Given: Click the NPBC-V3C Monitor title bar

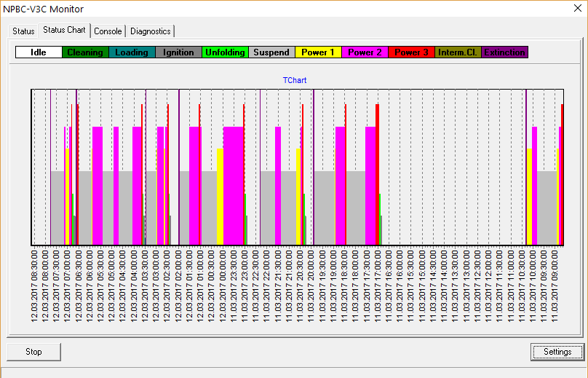Looking at the screenshot, I should tap(218, 9).
